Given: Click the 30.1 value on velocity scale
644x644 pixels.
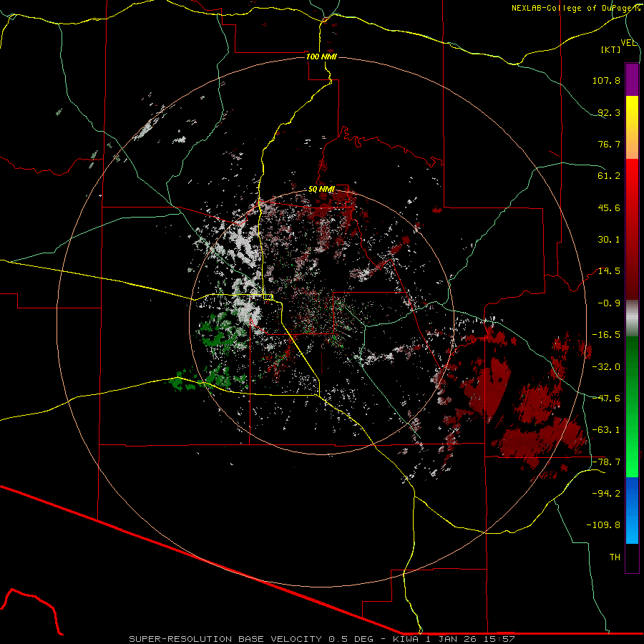Looking at the screenshot, I should pyautogui.click(x=609, y=240).
